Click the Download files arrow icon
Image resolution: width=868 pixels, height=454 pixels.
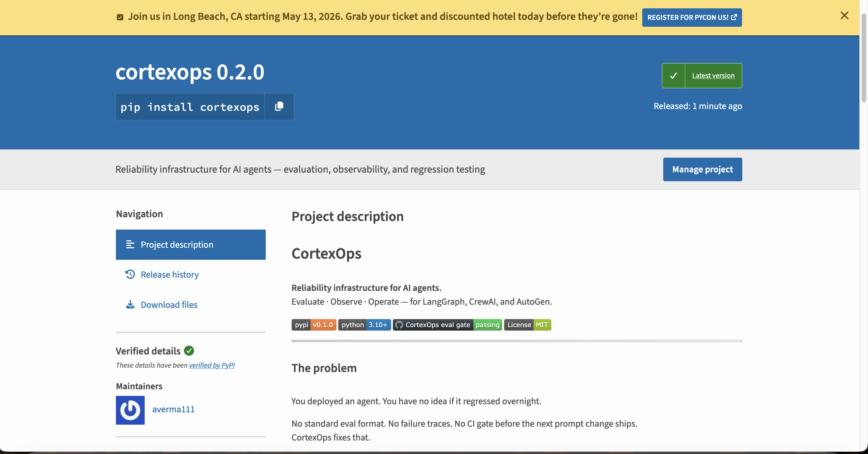130,305
